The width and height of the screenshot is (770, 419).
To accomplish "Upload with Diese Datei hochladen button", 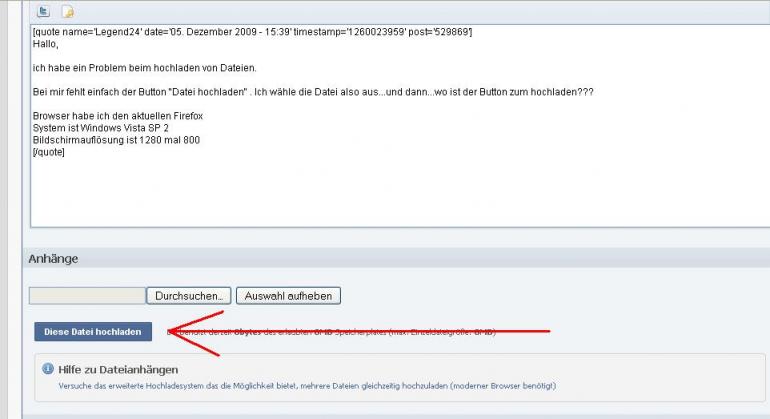I will point(93,332).
